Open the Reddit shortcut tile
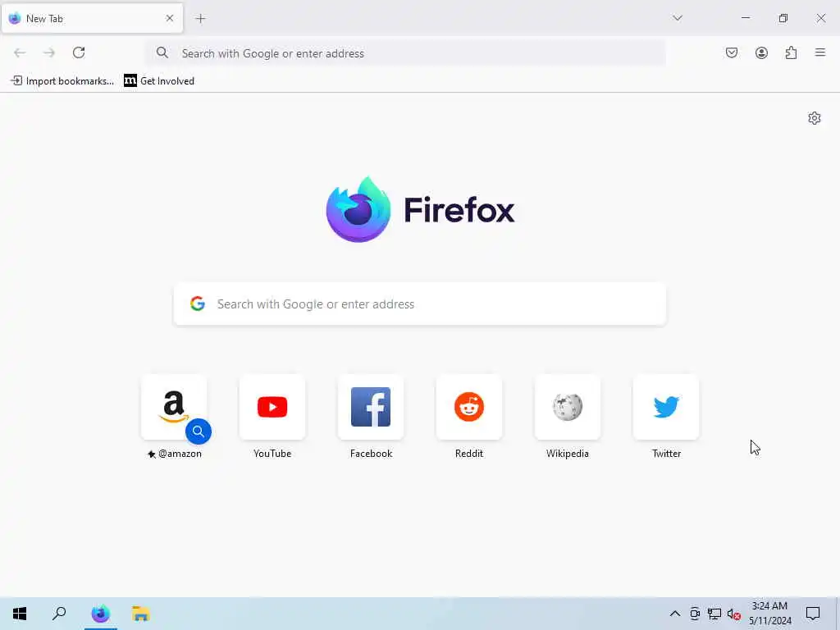The image size is (840, 630). [x=469, y=407]
